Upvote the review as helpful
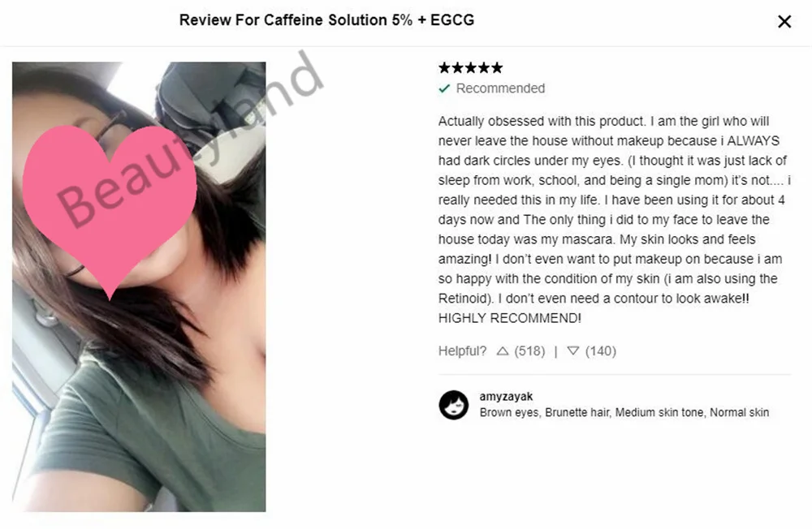812x529 pixels. (502, 351)
